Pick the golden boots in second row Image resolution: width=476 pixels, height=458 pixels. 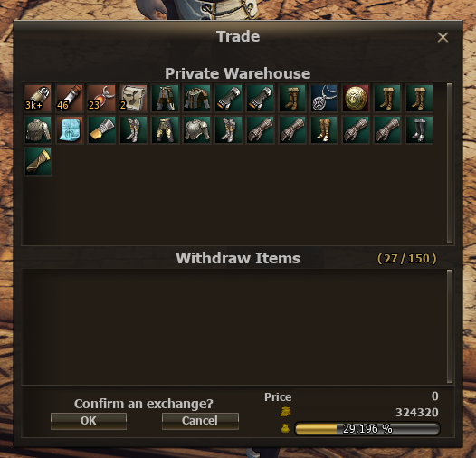pos(324,129)
